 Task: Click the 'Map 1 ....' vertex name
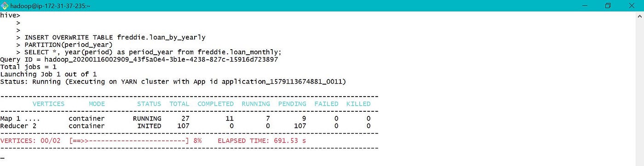[20, 119]
